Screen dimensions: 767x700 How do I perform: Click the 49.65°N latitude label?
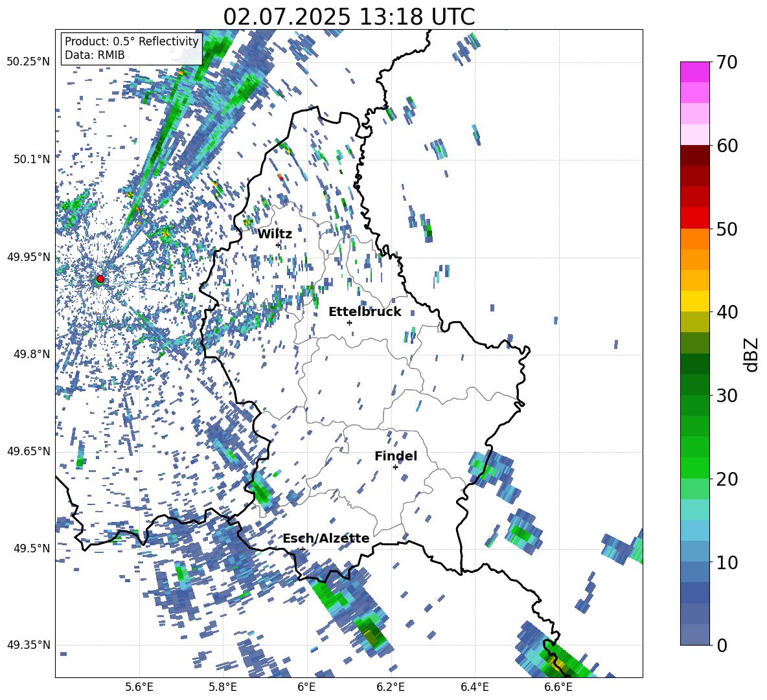tap(29, 451)
